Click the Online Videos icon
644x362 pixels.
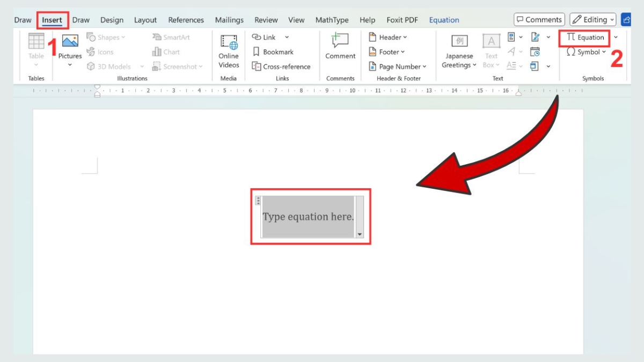click(229, 42)
